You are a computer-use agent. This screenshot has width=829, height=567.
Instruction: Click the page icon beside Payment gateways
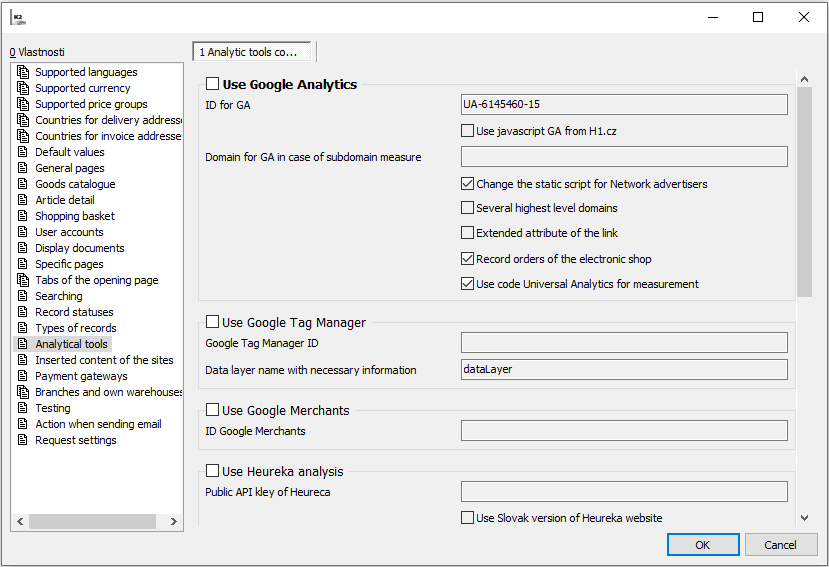tap(25, 376)
